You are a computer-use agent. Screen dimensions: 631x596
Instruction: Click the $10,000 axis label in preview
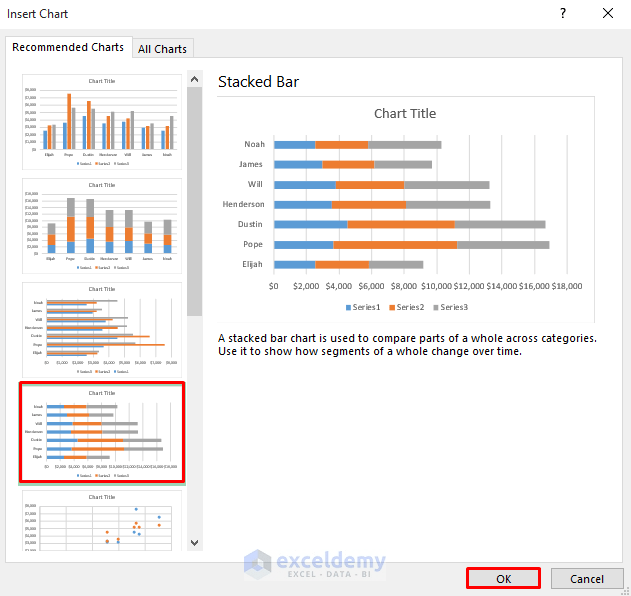click(436, 286)
